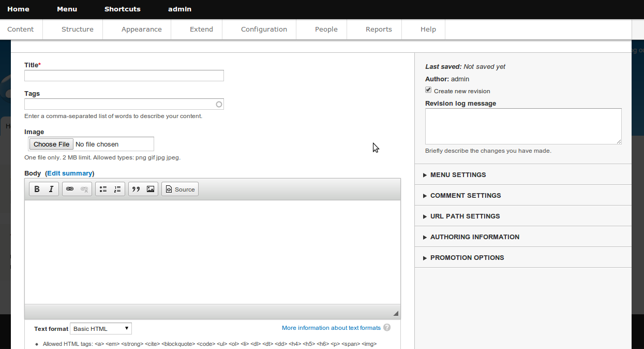Expand the URL Path Settings section
This screenshot has width=644, height=349.
click(465, 216)
